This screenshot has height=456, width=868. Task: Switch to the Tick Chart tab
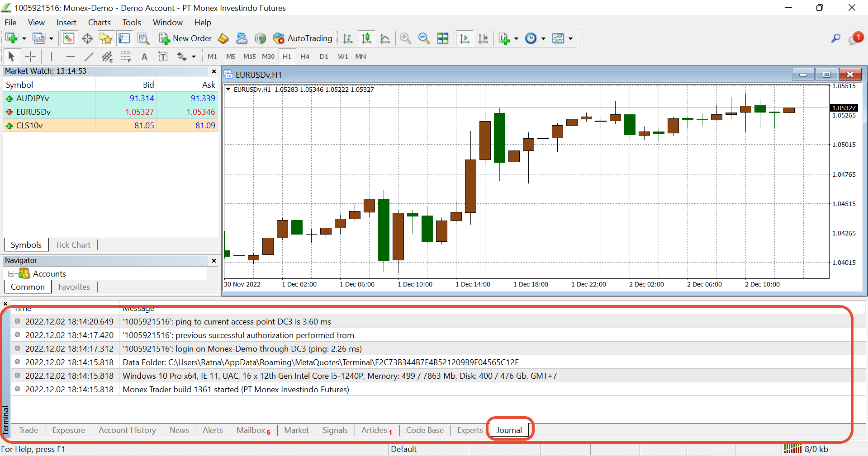point(73,245)
